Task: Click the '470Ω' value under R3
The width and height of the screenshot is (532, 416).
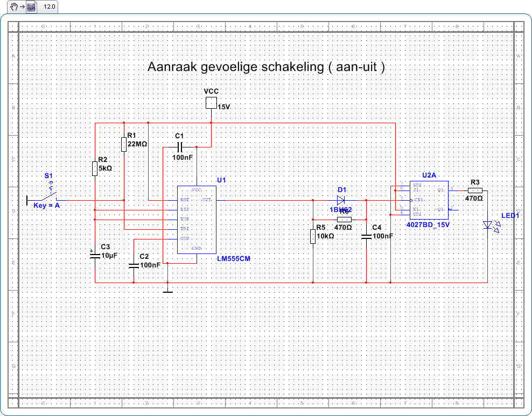Action: coord(474,199)
